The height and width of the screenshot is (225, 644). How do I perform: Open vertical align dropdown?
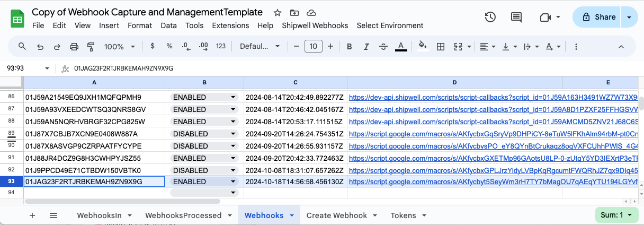click(509, 46)
